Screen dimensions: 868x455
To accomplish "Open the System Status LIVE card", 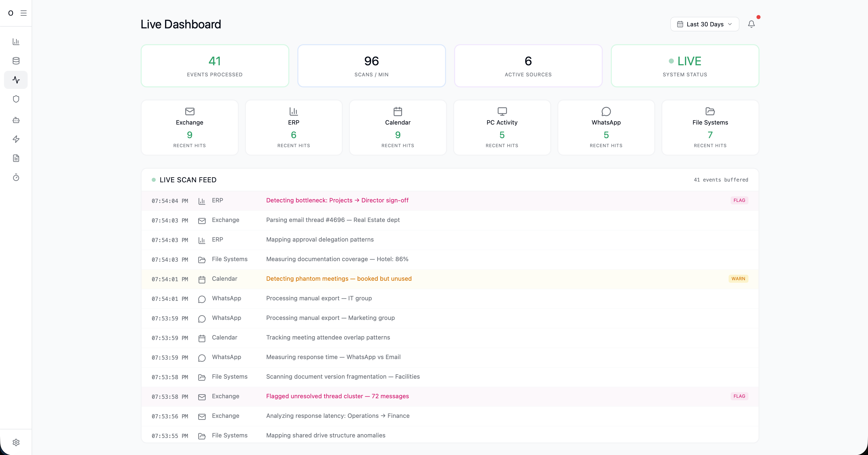I will (685, 66).
